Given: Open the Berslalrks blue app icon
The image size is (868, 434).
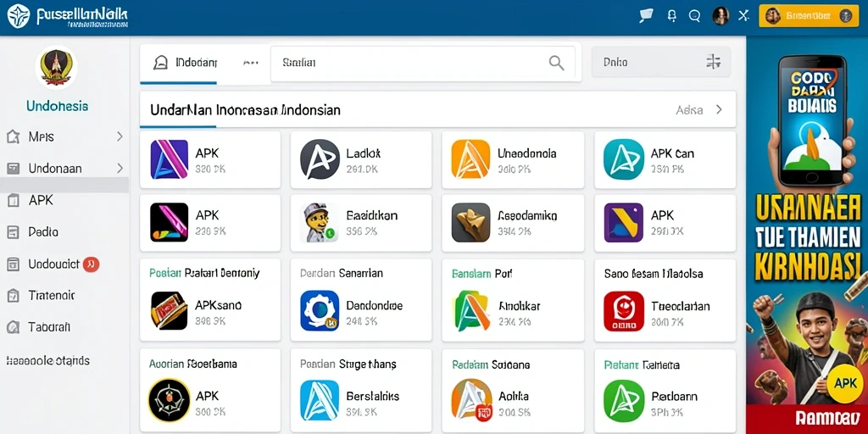Looking at the screenshot, I should [320, 401].
